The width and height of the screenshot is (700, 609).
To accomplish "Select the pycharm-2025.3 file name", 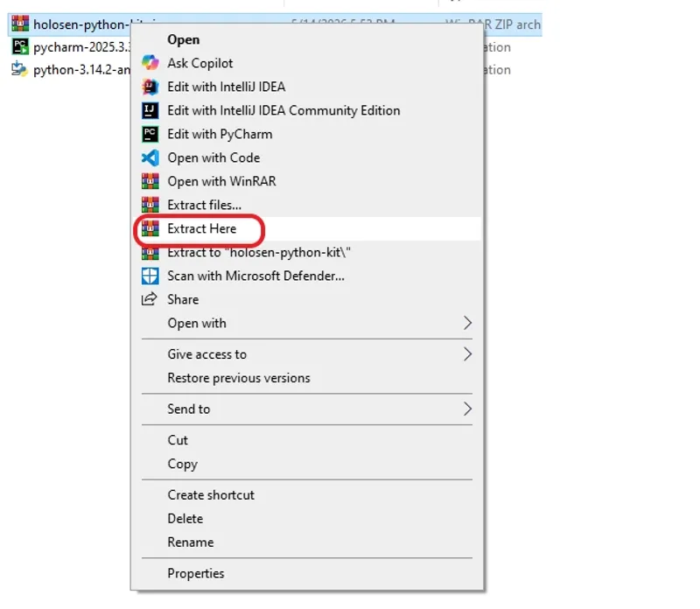I will pyautogui.click(x=82, y=47).
